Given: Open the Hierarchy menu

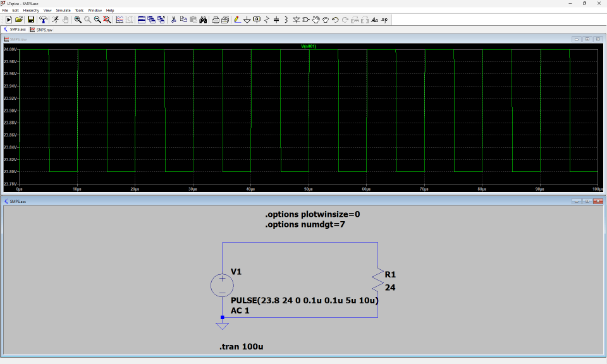Looking at the screenshot, I should point(31,11).
